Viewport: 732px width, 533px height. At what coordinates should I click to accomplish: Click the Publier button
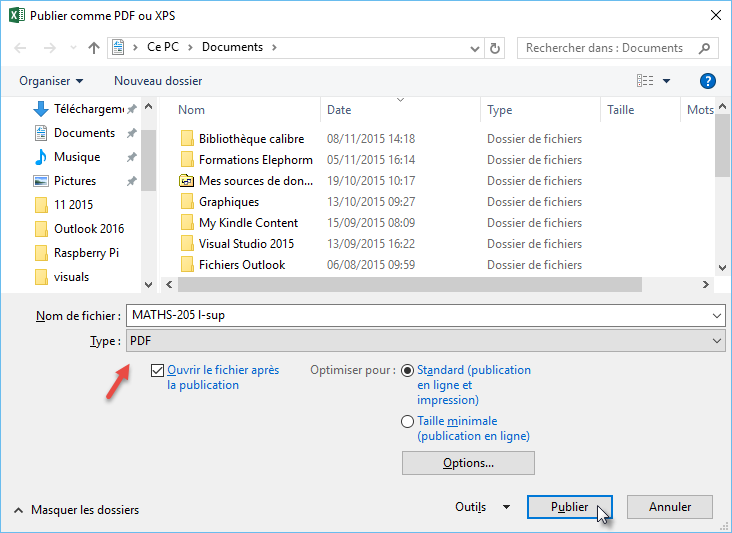[x=569, y=507]
